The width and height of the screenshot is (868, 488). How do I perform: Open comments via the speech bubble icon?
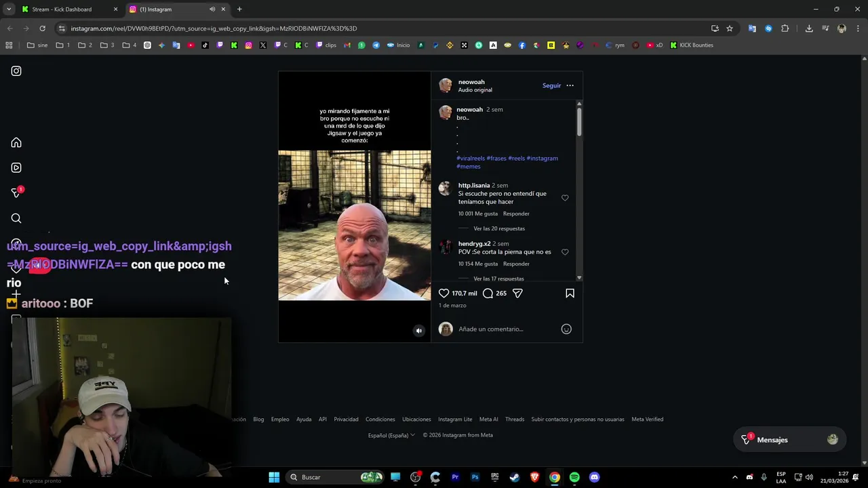(x=488, y=293)
